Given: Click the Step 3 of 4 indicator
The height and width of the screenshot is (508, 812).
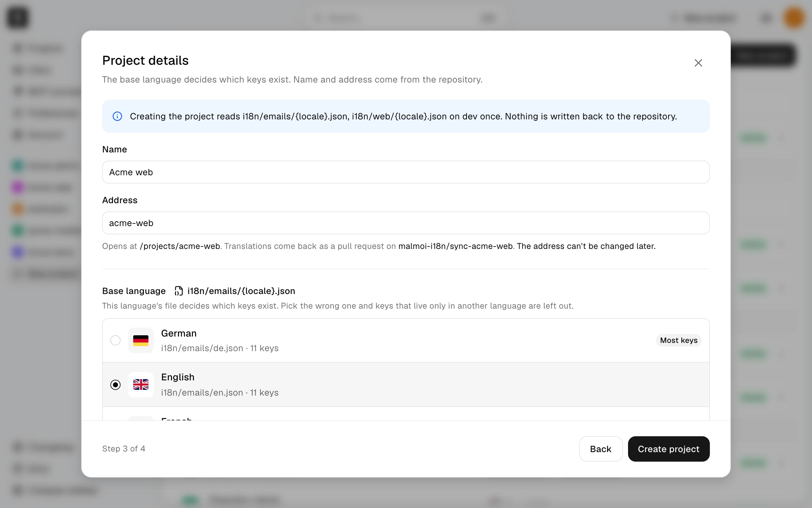Looking at the screenshot, I should pyautogui.click(x=123, y=449).
